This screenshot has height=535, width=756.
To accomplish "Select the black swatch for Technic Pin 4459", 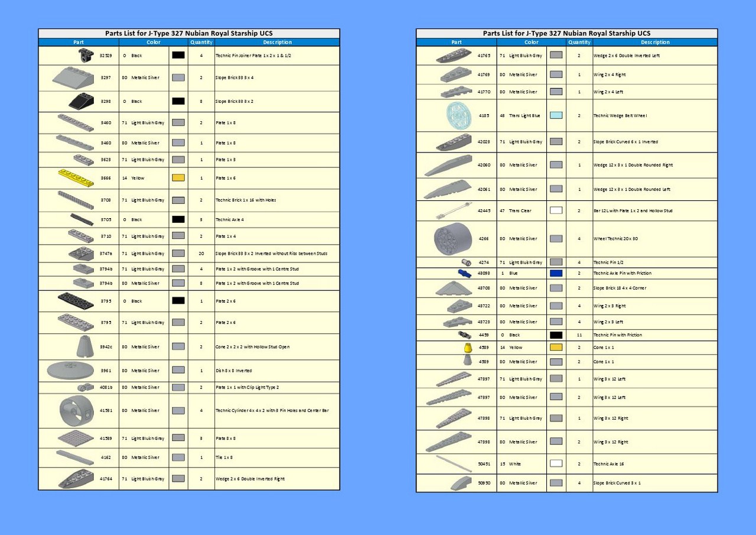I will (x=556, y=335).
